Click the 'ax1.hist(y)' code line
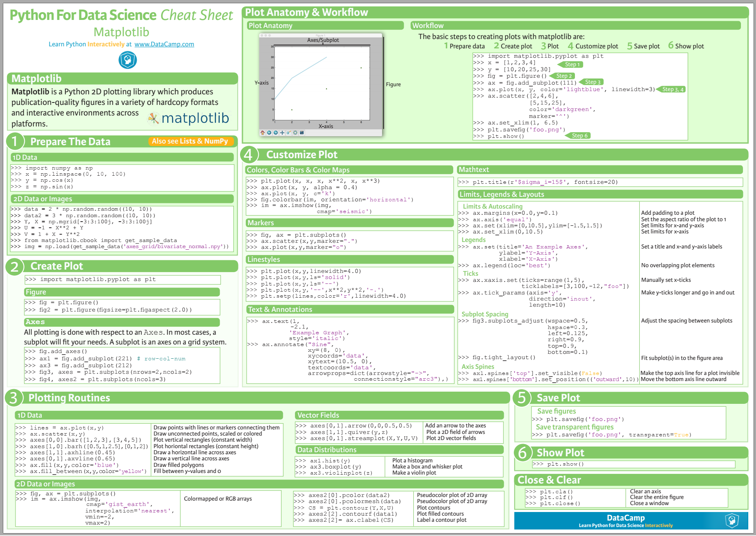This screenshot has width=756, height=536. 322,461
